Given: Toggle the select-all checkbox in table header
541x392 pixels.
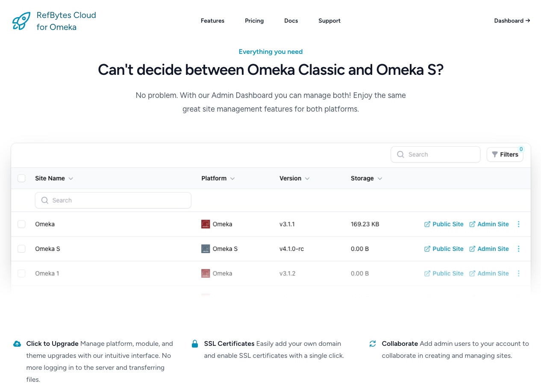Looking at the screenshot, I should 21,178.
